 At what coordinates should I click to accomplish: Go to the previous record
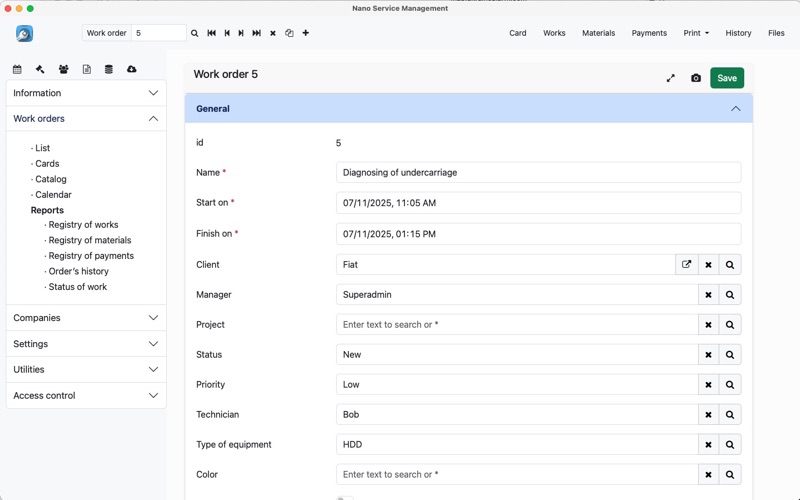(227, 33)
